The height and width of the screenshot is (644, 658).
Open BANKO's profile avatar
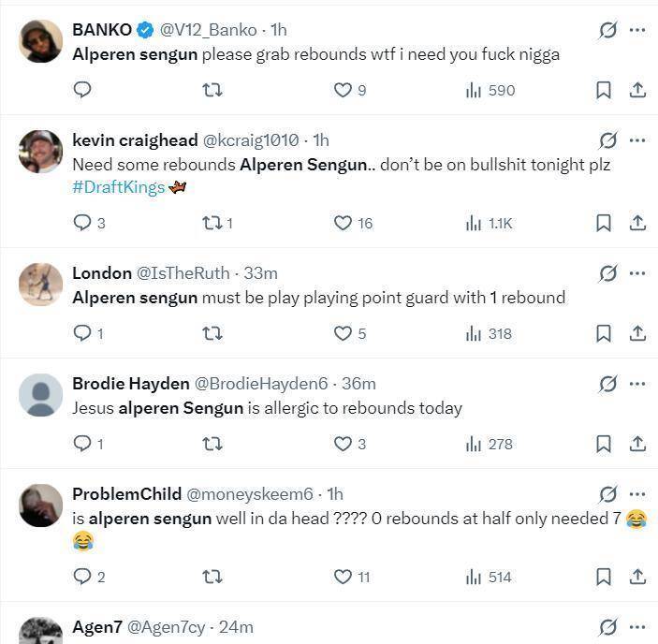pyautogui.click(x=41, y=41)
